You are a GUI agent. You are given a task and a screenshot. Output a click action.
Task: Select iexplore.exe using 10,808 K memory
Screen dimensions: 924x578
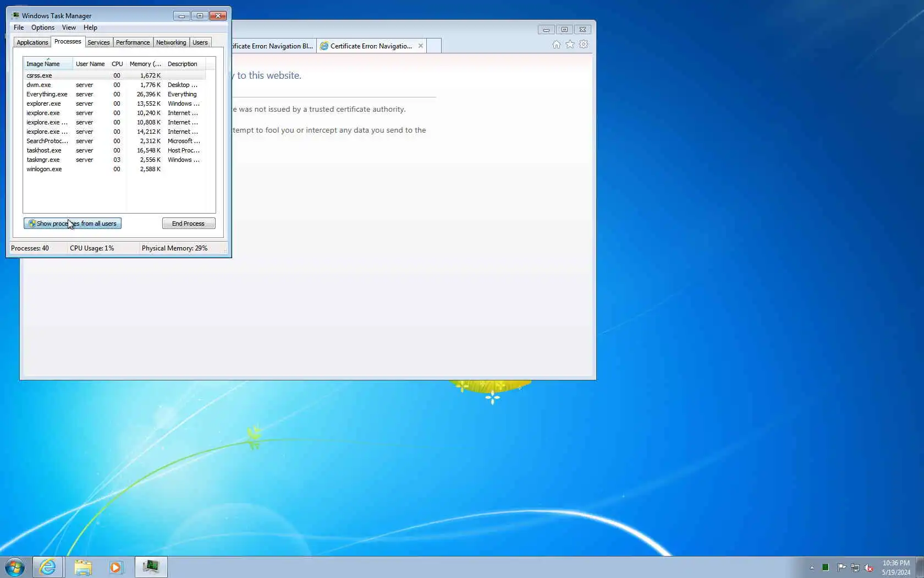point(114,122)
